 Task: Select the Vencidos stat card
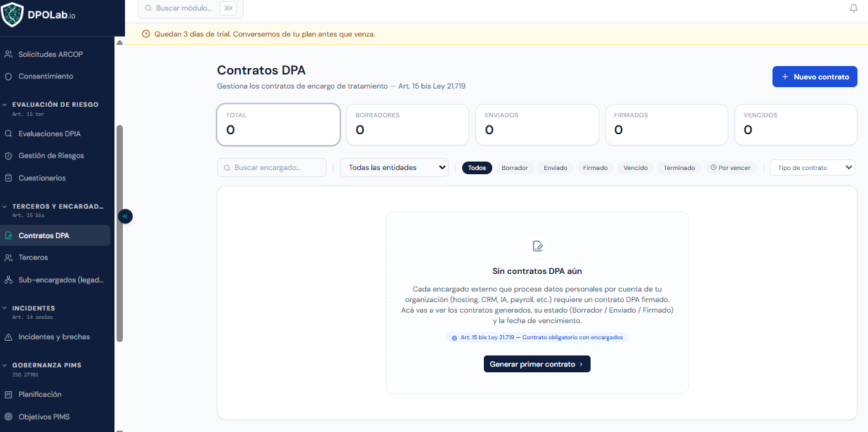pos(796,124)
